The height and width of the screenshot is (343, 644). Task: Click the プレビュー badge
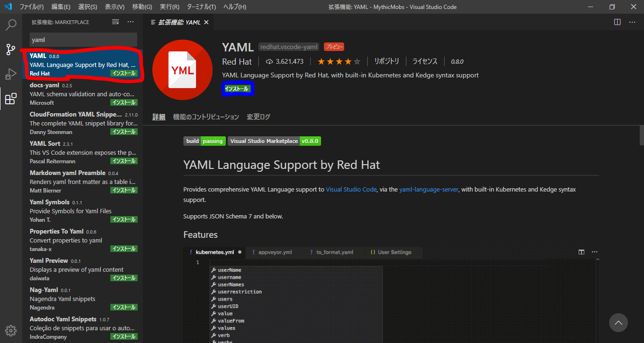(x=334, y=47)
